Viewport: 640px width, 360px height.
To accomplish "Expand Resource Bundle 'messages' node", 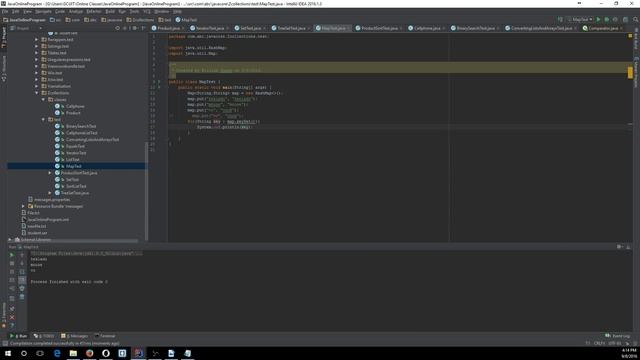I will (x=23, y=207).
